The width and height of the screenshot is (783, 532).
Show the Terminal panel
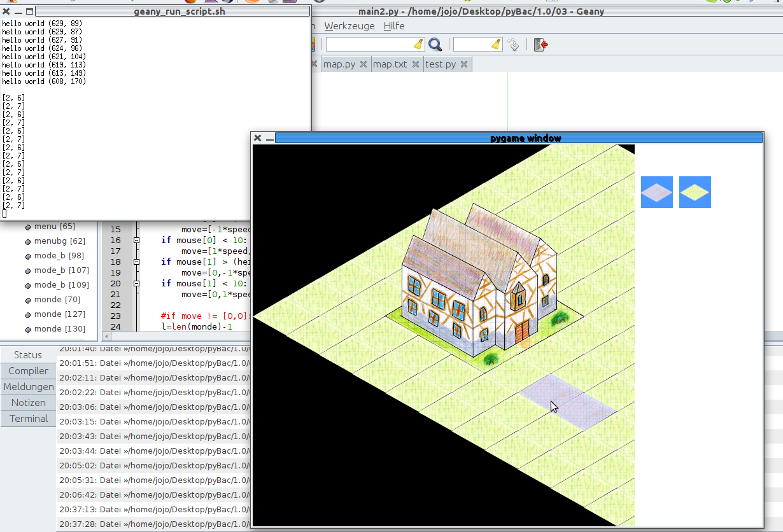click(28, 418)
